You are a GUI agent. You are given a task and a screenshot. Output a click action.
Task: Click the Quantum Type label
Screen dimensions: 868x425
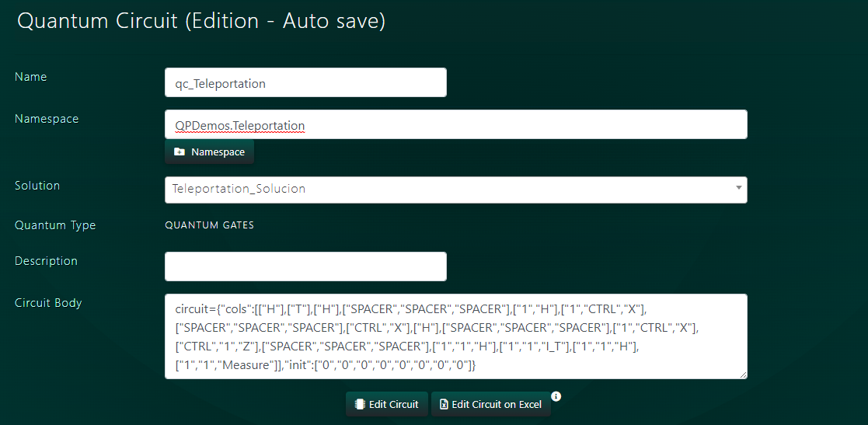[55, 225]
